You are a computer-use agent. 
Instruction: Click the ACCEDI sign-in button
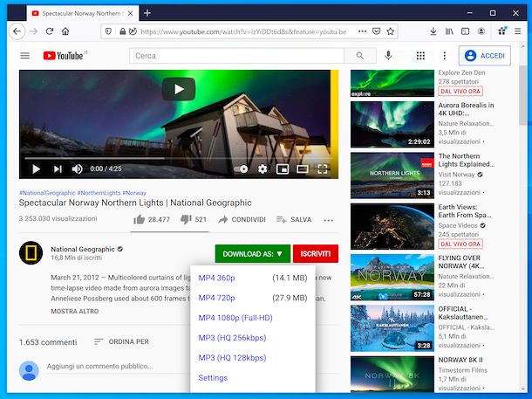click(x=485, y=56)
